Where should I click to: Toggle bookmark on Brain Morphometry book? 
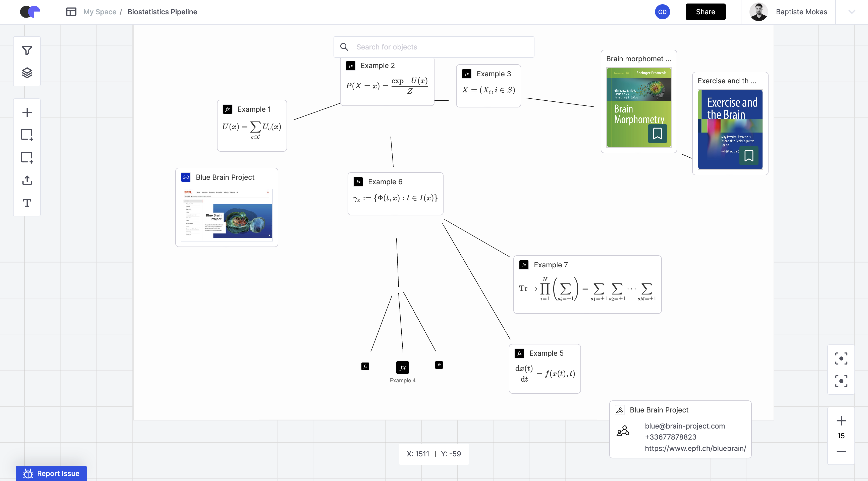pos(657,133)
